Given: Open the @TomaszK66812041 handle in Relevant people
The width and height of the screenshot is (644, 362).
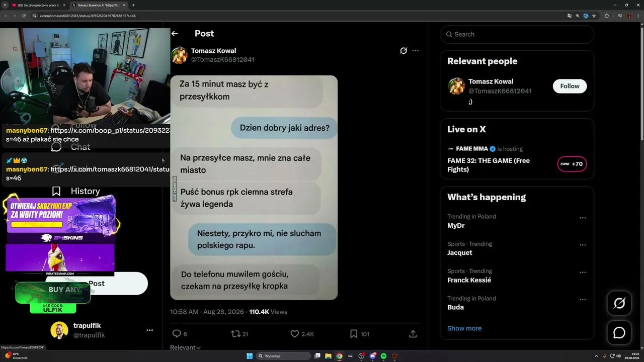Looking at the screenshot, I should 500,91.
